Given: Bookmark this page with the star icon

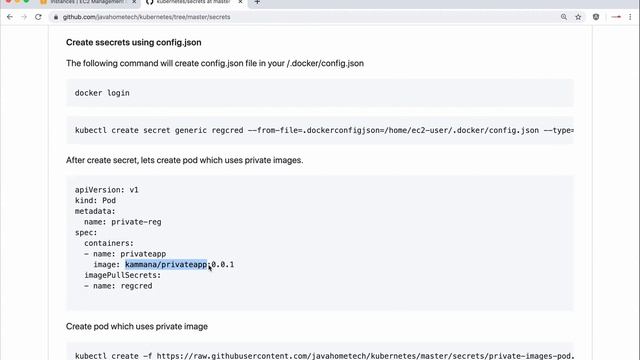Looking at the screenshot, I should pyautogui.click(x=578, y=17).
